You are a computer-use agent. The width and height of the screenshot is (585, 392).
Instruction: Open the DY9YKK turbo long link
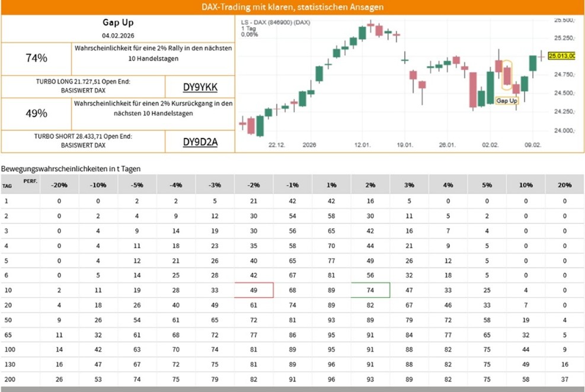[200, 88]
